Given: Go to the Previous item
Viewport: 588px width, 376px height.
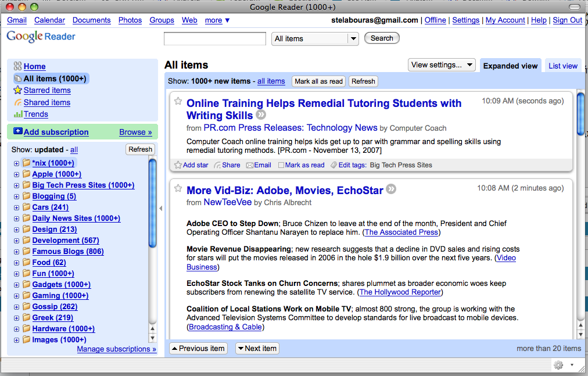Looking at the screenshot, I should tap(198, 349).
